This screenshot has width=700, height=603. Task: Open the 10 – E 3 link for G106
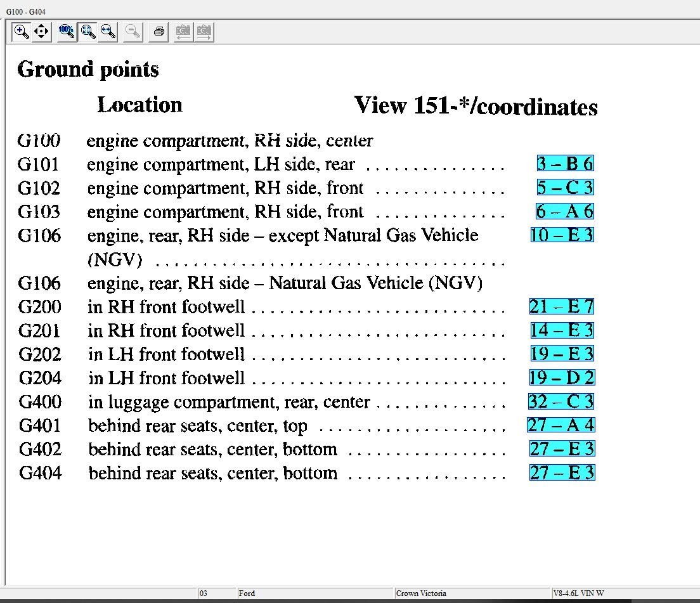562,235
